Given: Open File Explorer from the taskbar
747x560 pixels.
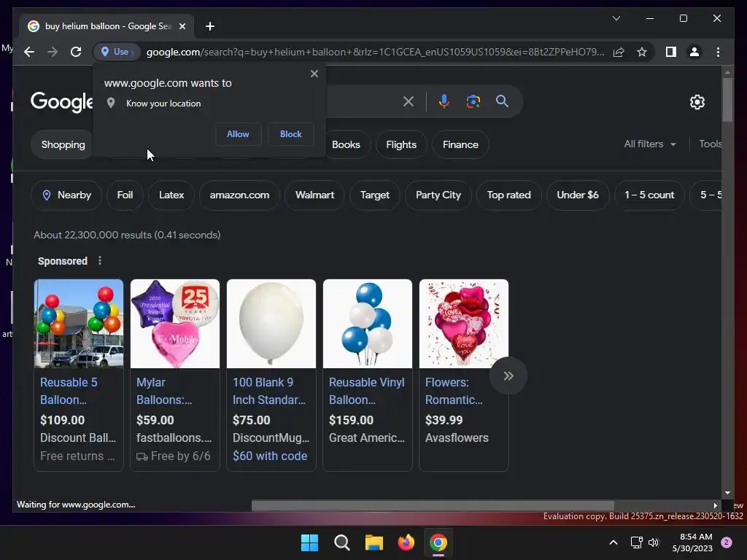Looking at the screenshot, I should click(374, 542).
